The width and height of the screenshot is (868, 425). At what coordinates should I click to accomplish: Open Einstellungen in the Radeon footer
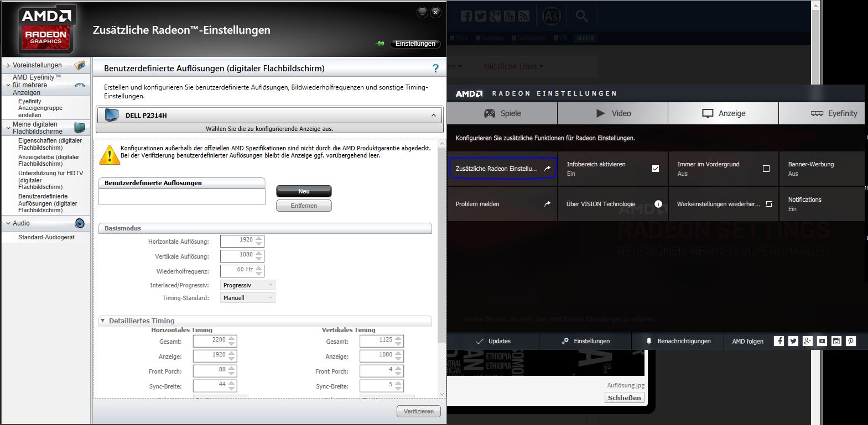point(585,341)
